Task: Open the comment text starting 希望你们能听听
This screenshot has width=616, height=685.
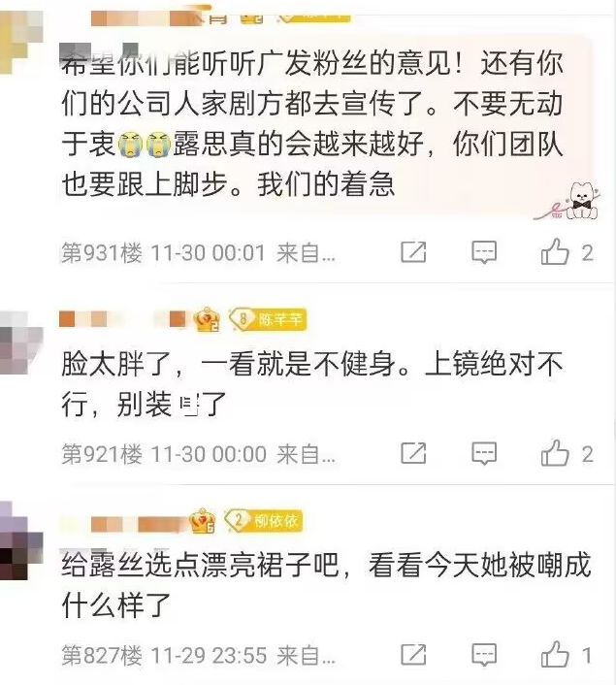Action: pos(312,123)
